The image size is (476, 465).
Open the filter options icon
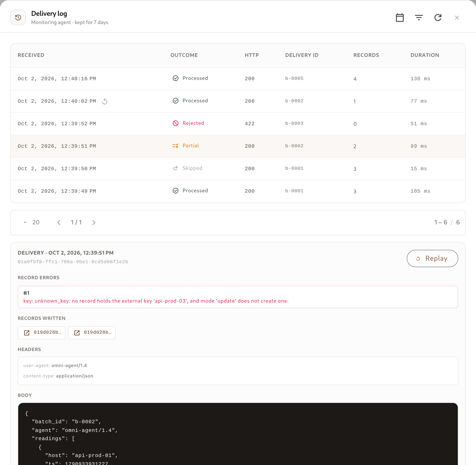point(419,18)
